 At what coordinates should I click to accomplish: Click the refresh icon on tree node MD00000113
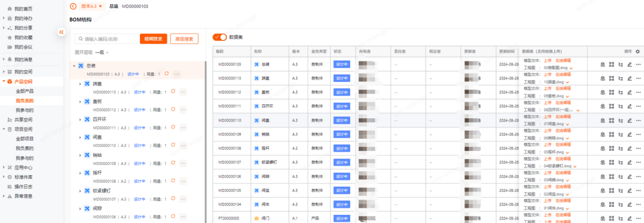[173, 91]
